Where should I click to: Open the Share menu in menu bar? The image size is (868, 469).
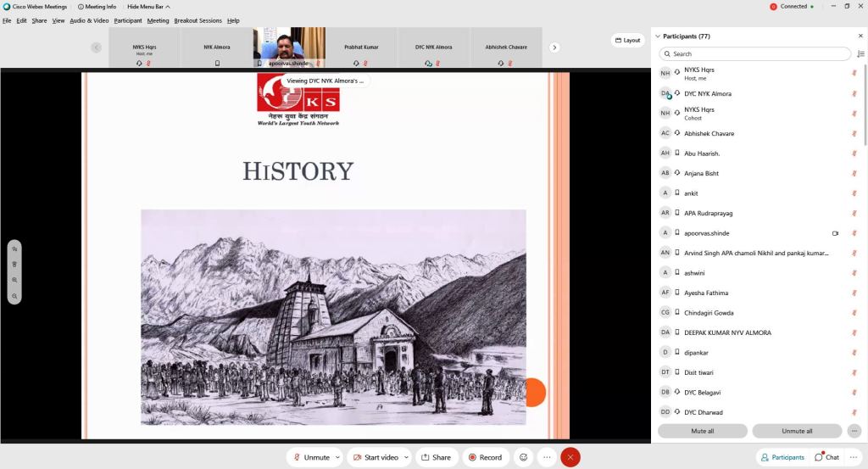[39, 20]
